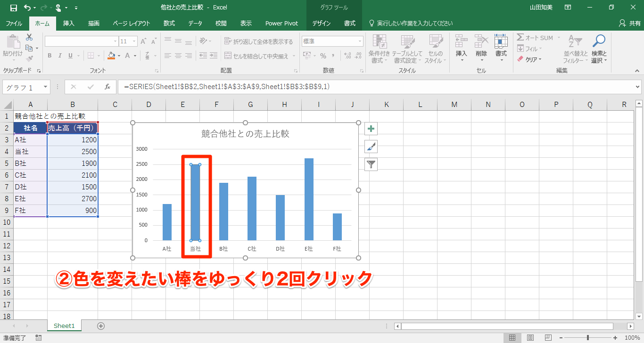644x343 pixels.
Task: Switch to the chart デザイン tab
Action: pos(322,24)
